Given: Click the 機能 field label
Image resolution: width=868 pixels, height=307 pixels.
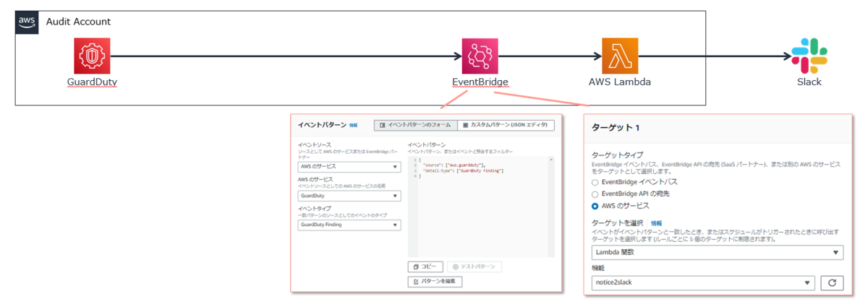Looking at the screenshot, I should (597, 268).
